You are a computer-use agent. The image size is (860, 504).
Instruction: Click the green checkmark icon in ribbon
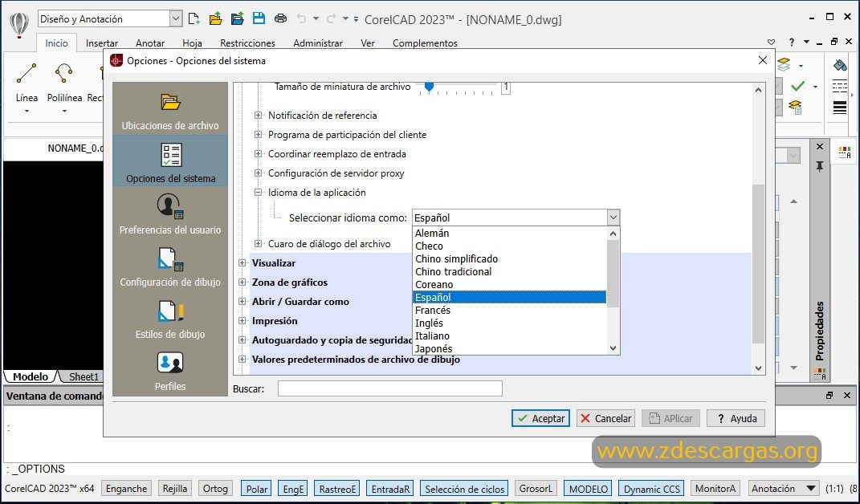[798, 86]
